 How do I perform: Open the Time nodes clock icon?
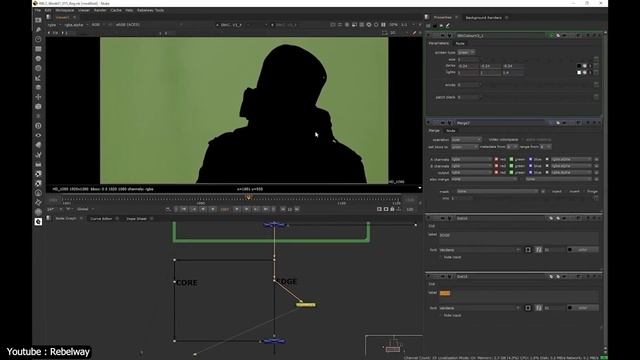click(x=38, y=40)
